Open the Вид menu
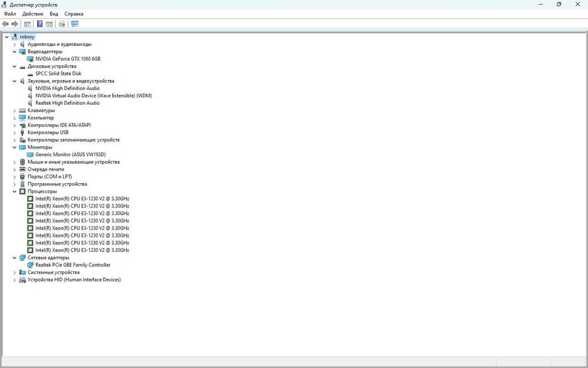 point(54,14)
